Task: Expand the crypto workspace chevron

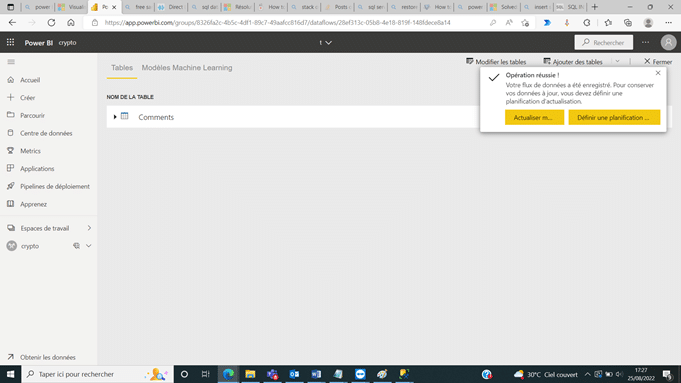Action: coord(89,246)
